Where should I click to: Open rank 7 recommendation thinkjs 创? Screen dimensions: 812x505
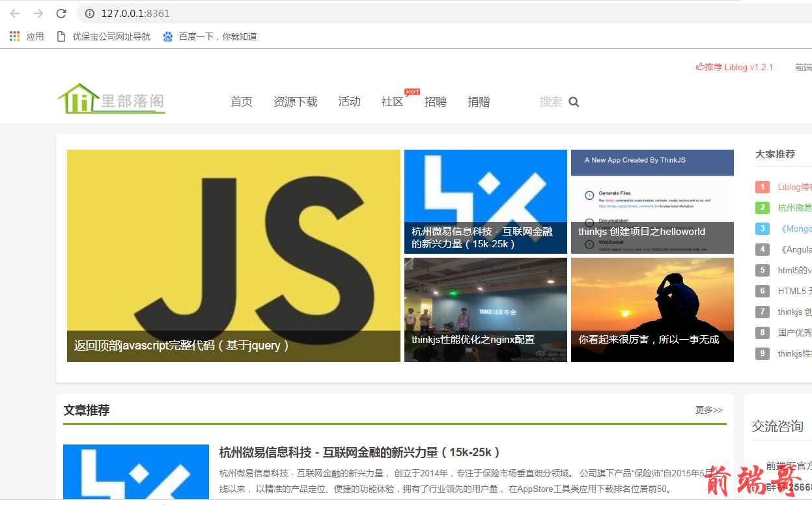click(x=794, y=312)
